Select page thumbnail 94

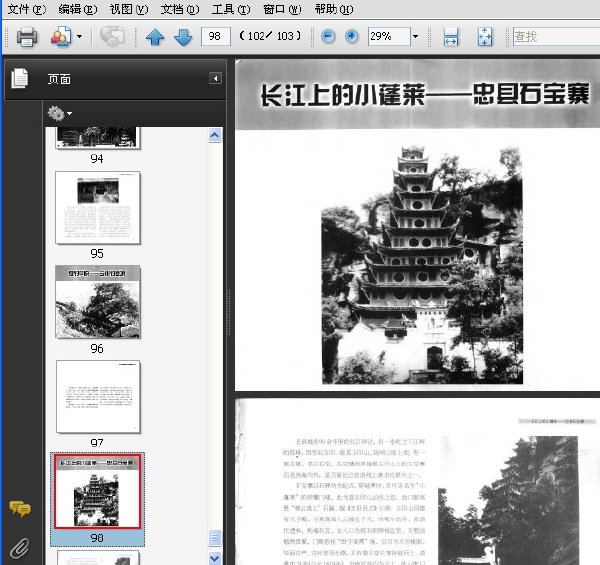click(97, 138)
